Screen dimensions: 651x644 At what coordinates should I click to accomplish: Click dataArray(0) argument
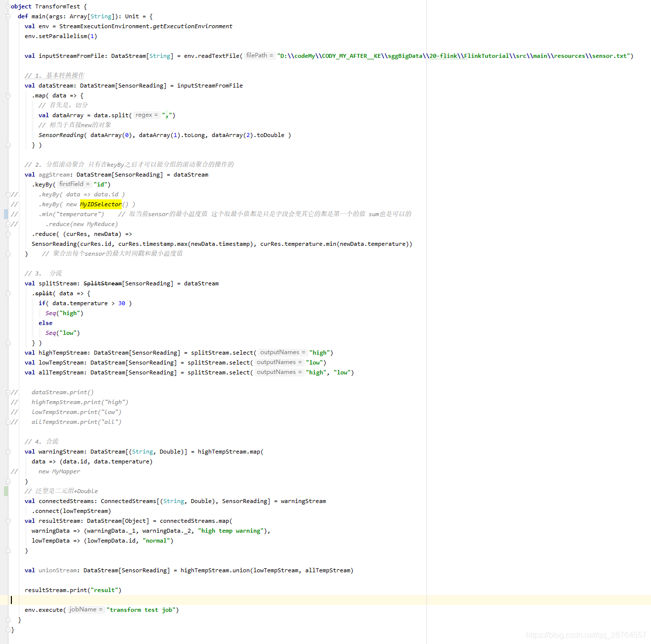pos(111,135)
